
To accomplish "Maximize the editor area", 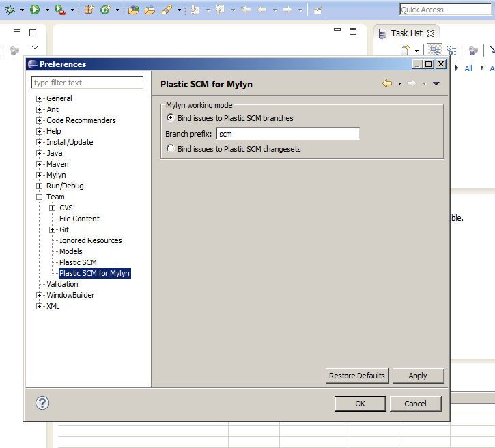I will click(x=353, y=31).
